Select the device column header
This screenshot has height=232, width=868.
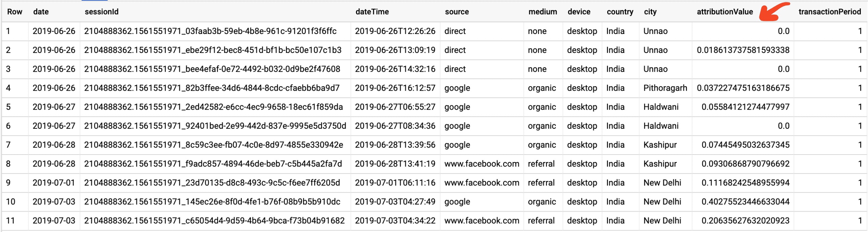coord(579,12)
